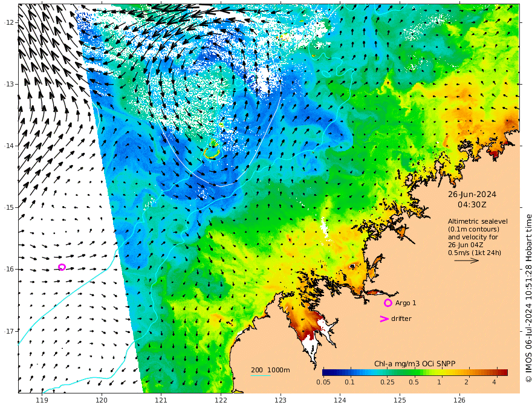Click the 'drifter' legend label
This screenshot has height=411, width=532.
(401, 319)
